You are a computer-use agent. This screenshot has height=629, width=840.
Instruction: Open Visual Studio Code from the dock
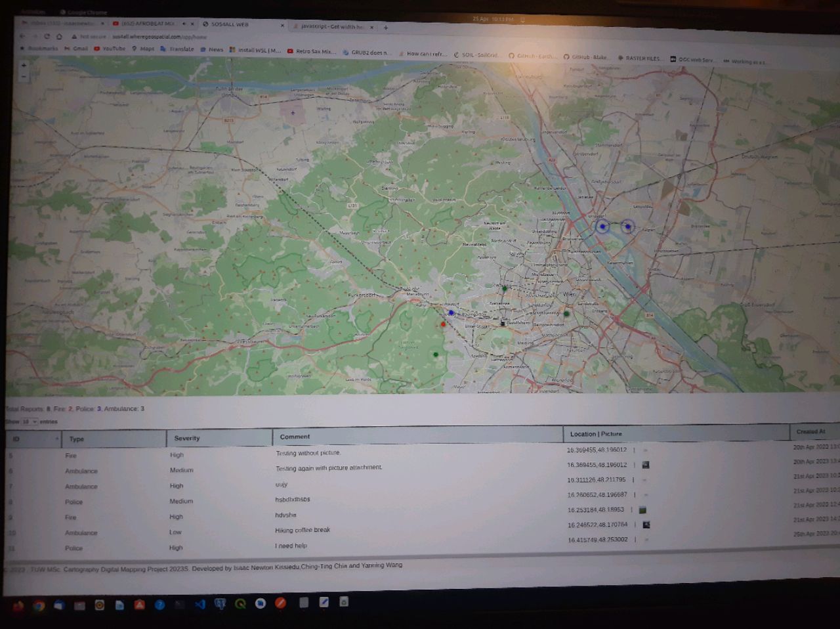click(200, 604)
